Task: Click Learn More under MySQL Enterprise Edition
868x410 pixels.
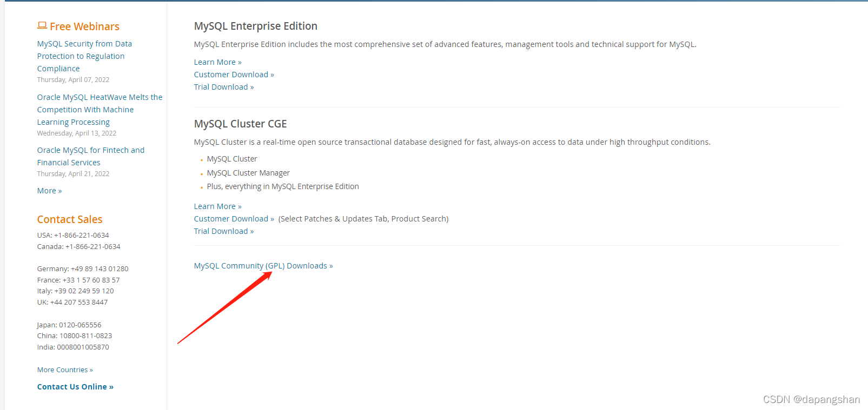Action: [218, 62]
